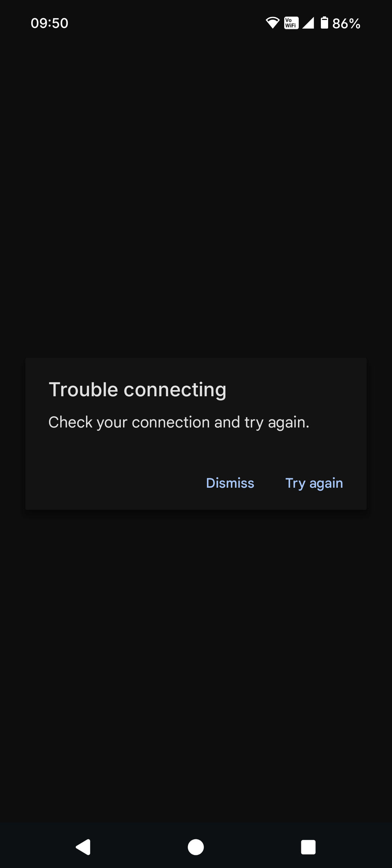The image size is (392, 868).
Task: Tap the cellular signal strength icon
Action: [308, 23]
